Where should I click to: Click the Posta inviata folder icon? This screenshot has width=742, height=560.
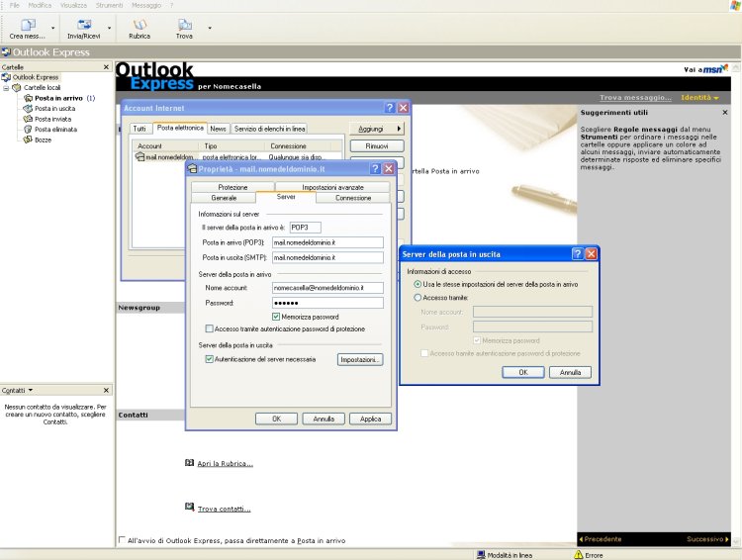pos(28,119)
